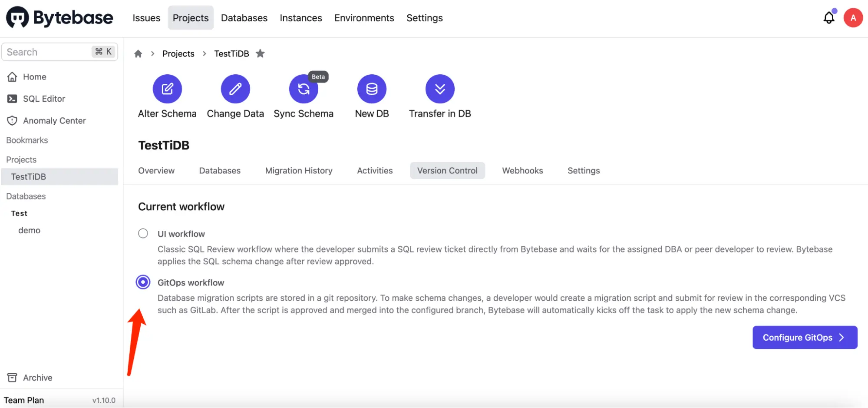Click the Projects sidebar heading
868x408 pixels.
(21, 159)
